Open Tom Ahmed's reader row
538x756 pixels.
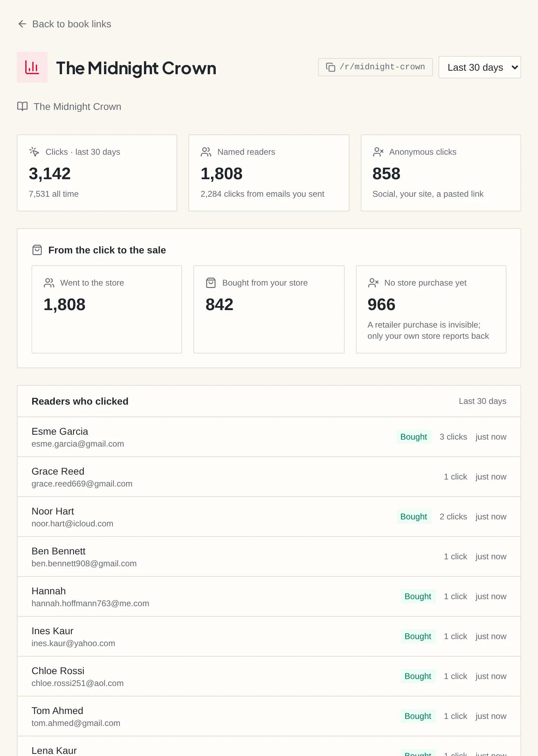tap(269, 716)
